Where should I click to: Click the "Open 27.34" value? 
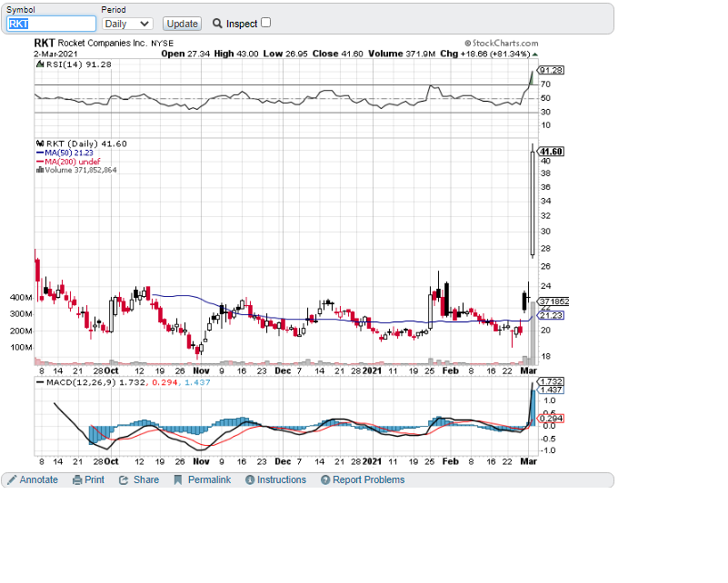click(185, 54)
